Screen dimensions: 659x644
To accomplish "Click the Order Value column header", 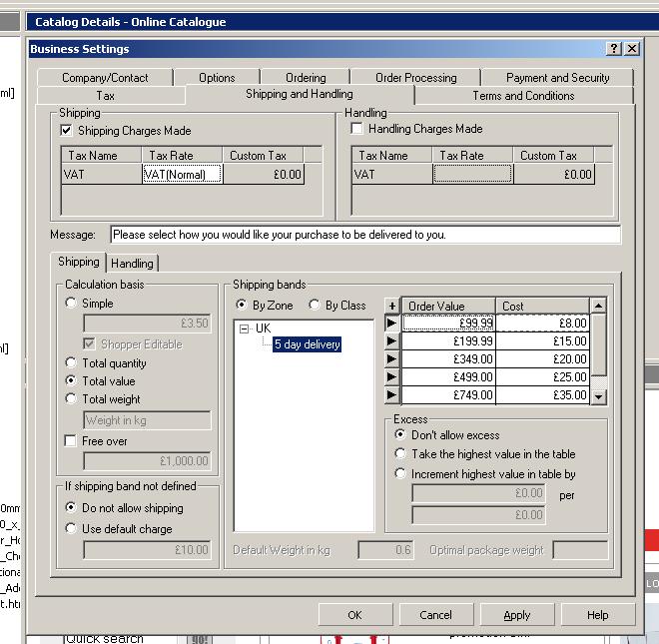I will coord(448,307).
